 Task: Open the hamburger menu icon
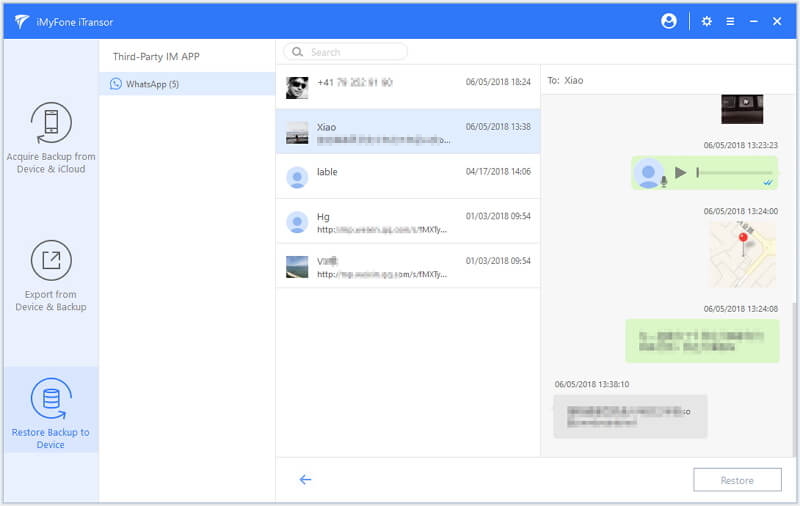coord(730,21)
